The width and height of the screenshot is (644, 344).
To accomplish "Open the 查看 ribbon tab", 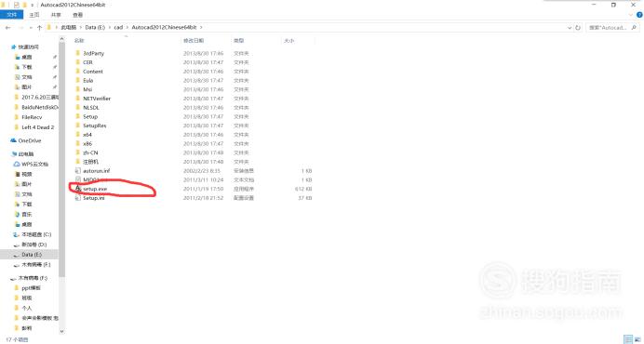I will tap(77, 15).
